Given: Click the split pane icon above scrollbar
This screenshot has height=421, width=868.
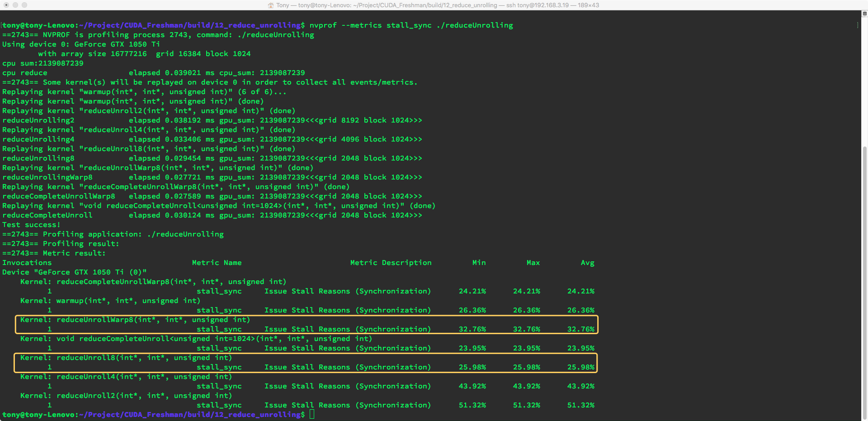Looking at the screenshot, I should 864,14.
